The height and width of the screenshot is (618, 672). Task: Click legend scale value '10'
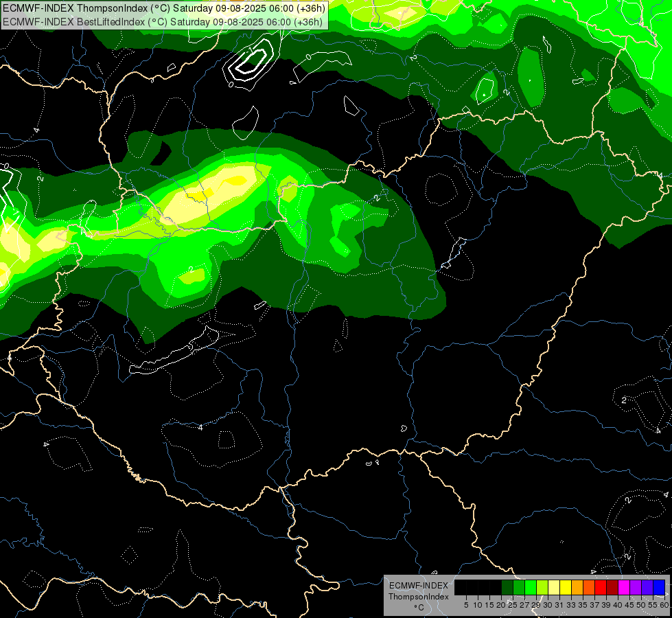[x=478, y=605]
